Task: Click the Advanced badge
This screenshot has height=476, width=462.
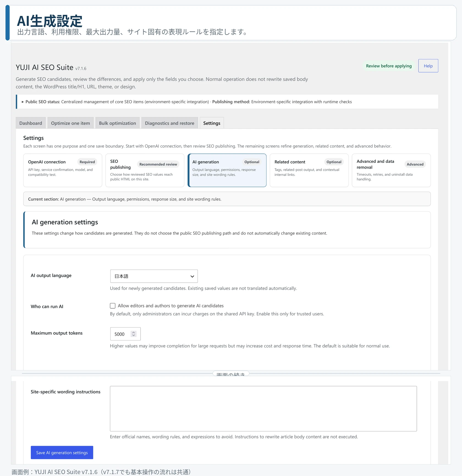Action: click(x=415, y=164)
